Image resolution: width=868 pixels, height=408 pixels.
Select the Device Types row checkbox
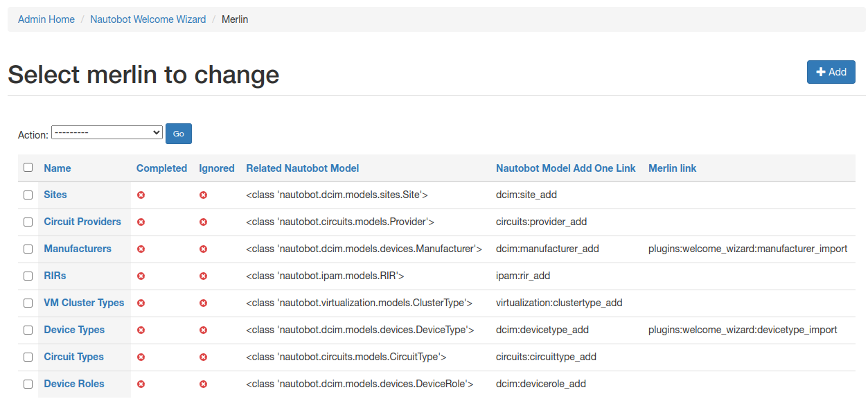(x=28, y=330)
